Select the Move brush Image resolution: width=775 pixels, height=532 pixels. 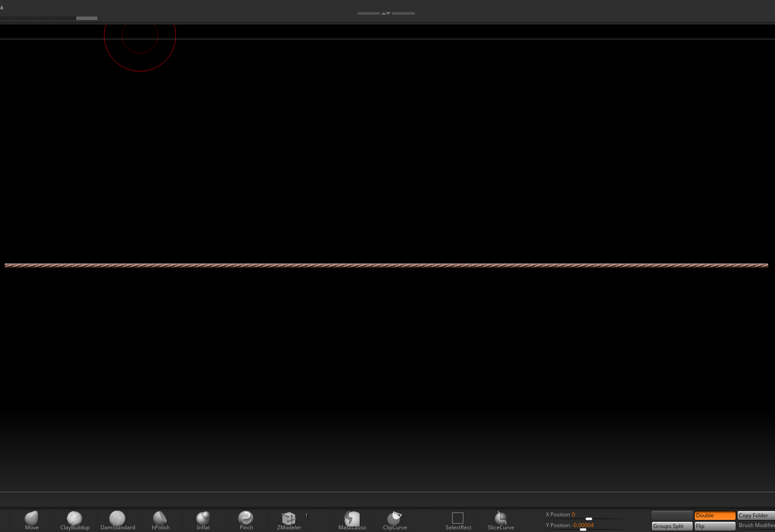coord(32,520)
